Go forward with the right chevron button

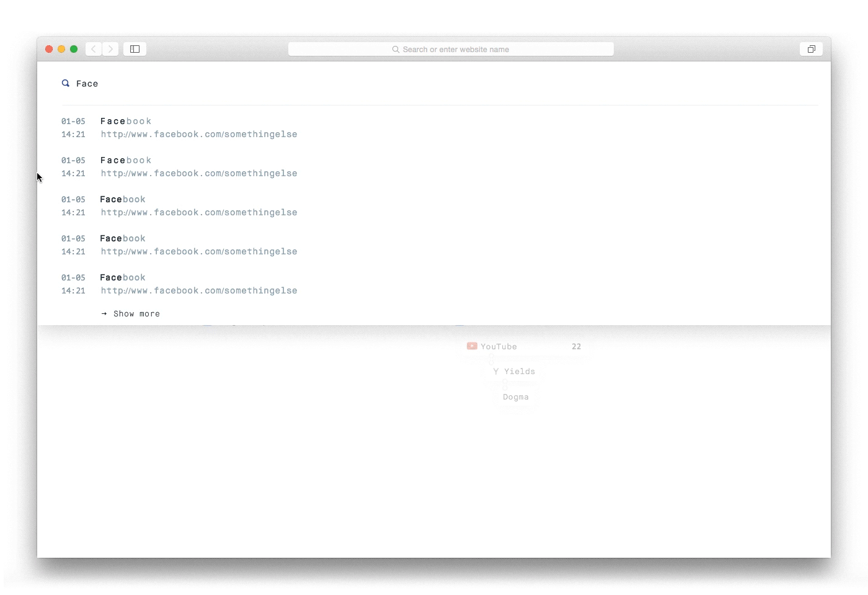110,49
